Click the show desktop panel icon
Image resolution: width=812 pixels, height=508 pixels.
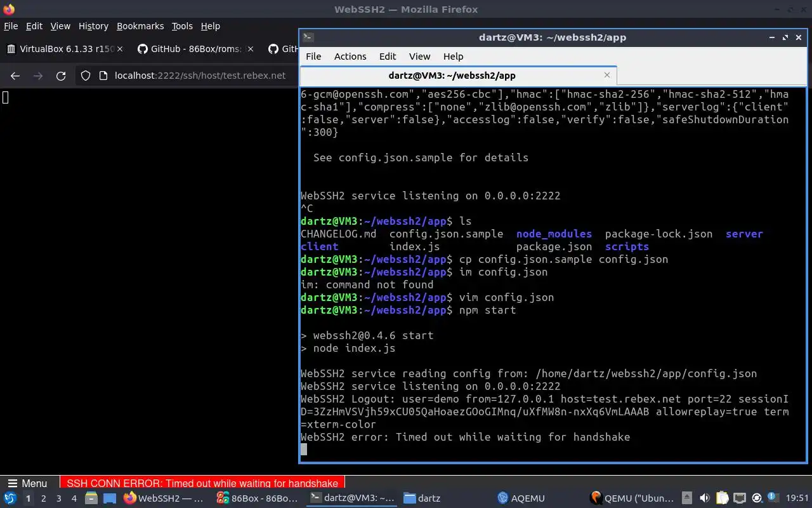click(110, 498)
